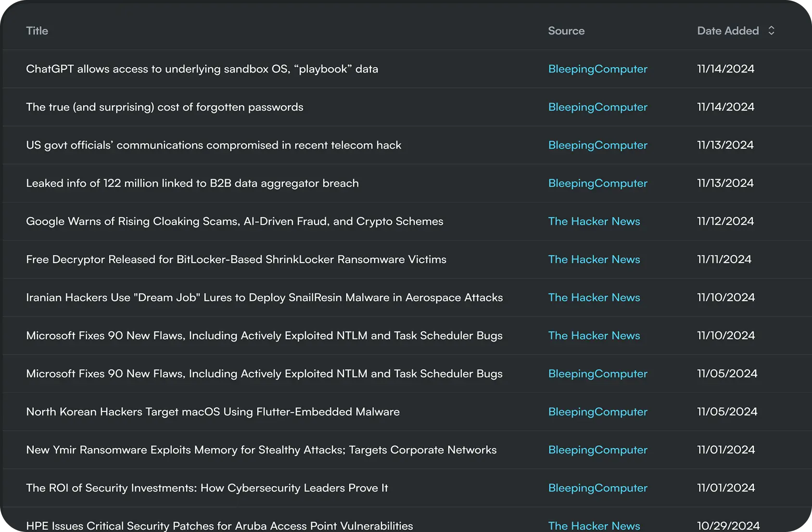Click date 11/05/2024 in BleepingComputer Microsoft row
Image resolution: width=812 pixels, height=532 pixels.
[x=727, y=373]
